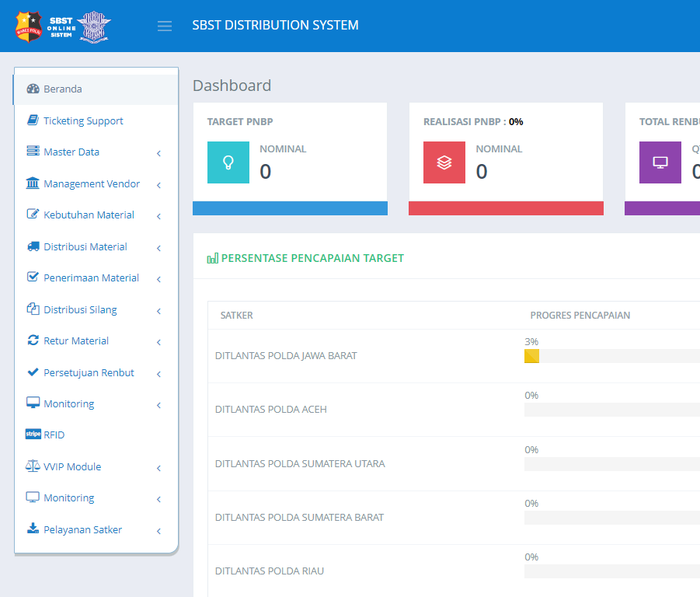Expand the Retur Material chevron

point(159,342)
